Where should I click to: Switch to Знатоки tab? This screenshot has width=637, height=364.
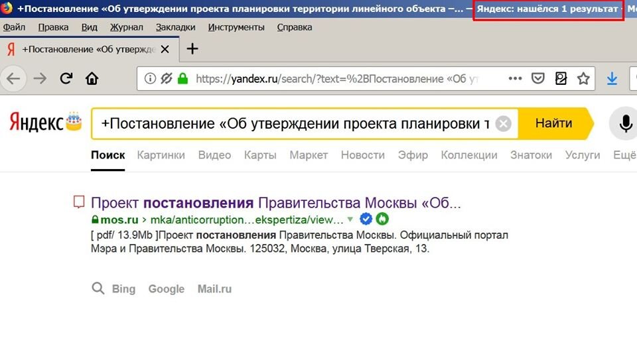pos(531,155)
